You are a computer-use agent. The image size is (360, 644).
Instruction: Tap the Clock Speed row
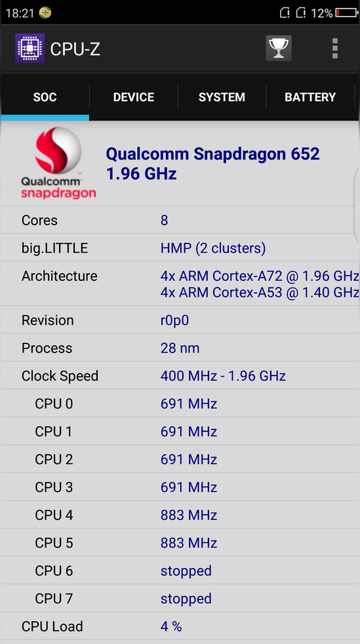coord(180,376)
